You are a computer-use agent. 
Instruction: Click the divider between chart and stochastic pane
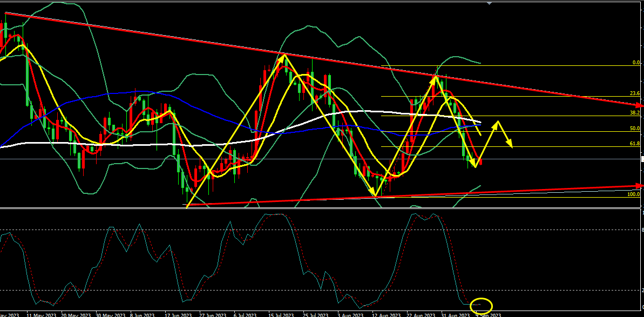(322, 208)
